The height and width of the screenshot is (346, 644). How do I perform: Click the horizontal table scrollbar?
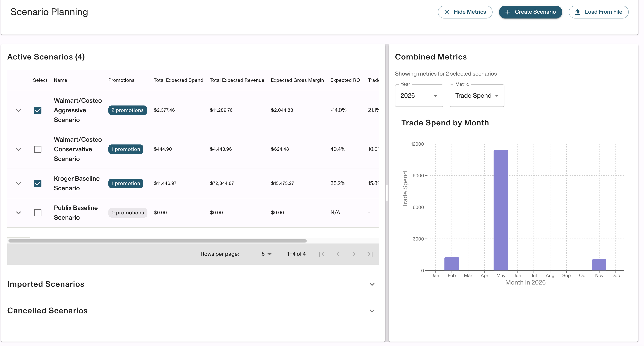point(157,241)
